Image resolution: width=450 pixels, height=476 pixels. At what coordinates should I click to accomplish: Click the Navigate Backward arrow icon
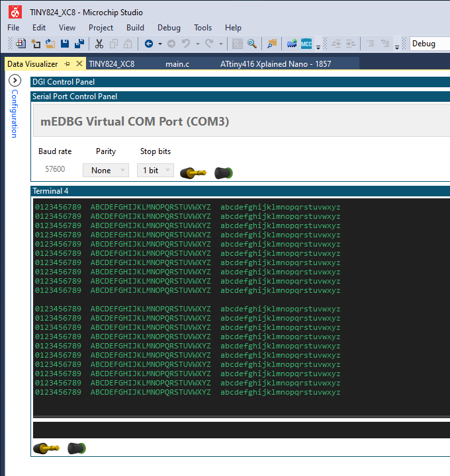[149, 44]
